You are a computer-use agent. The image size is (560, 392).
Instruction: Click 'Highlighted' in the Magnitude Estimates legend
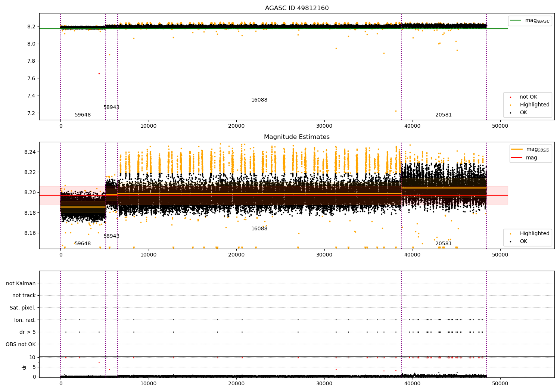click(535, 234)
